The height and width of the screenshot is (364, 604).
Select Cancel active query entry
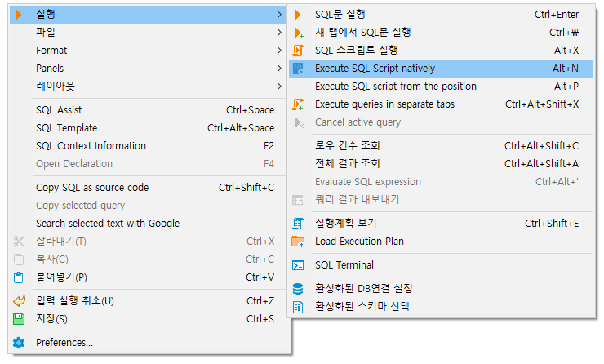pos(441,122)
